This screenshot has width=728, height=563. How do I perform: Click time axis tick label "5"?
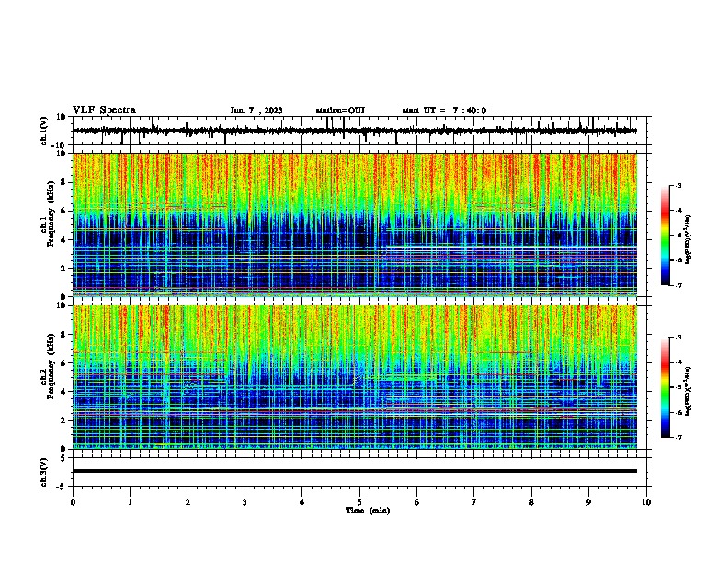point(359,502)
